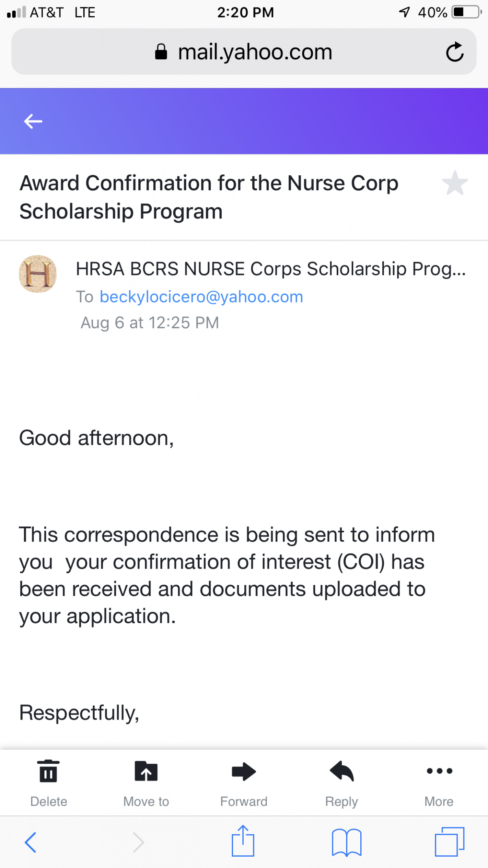Screen dimensions: 488x868
Task: Open the Safari share sheet
Action: pyautogui.click(x=243, y=841)
